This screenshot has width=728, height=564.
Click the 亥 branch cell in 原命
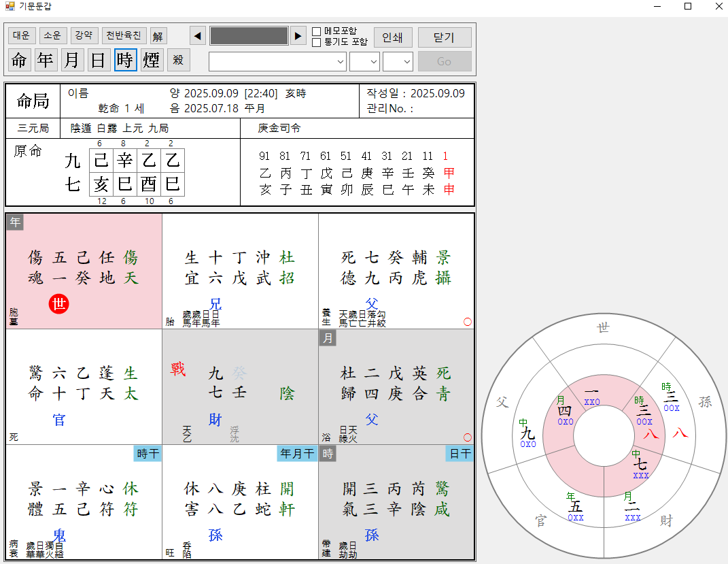101,184
